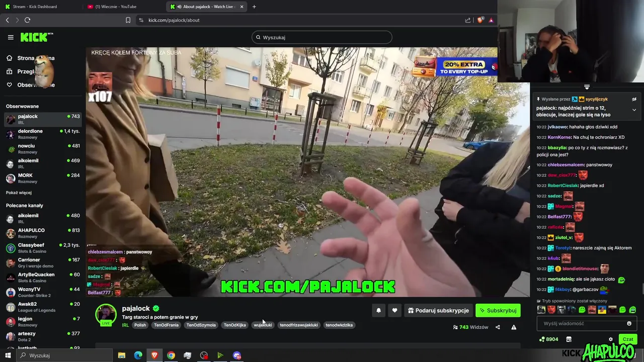Click the browser share icon
The height and width of the screenshot is (362, 644).
point(468,20)
